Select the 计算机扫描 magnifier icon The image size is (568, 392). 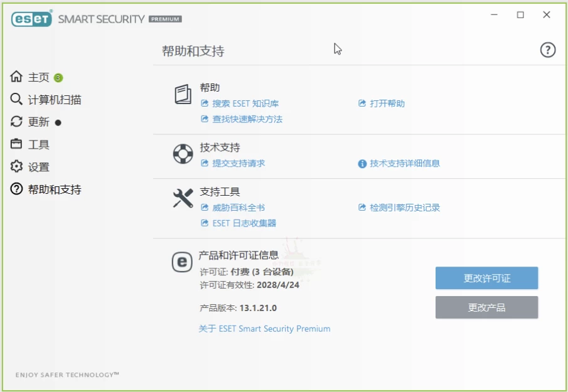17,99
